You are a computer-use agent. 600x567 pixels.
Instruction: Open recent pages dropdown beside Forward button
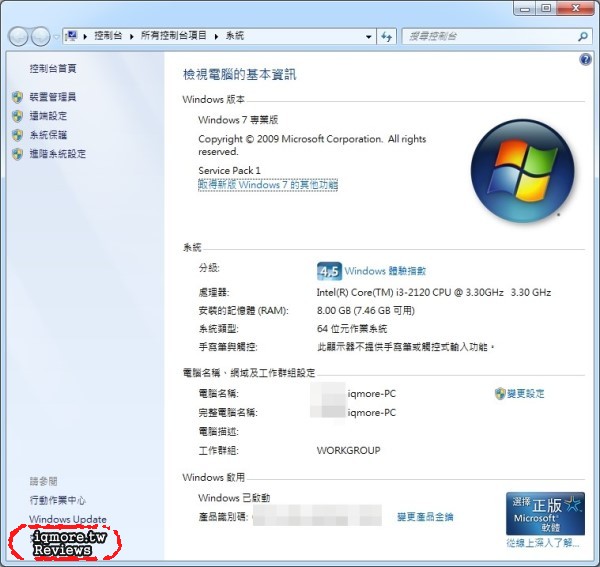click(56, 37)
